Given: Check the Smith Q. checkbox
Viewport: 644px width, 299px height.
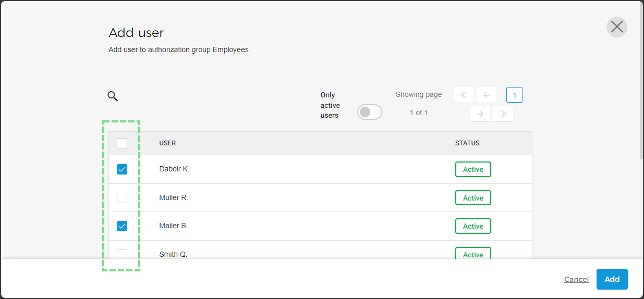Looking at the screenshot, I should point(122,254).
